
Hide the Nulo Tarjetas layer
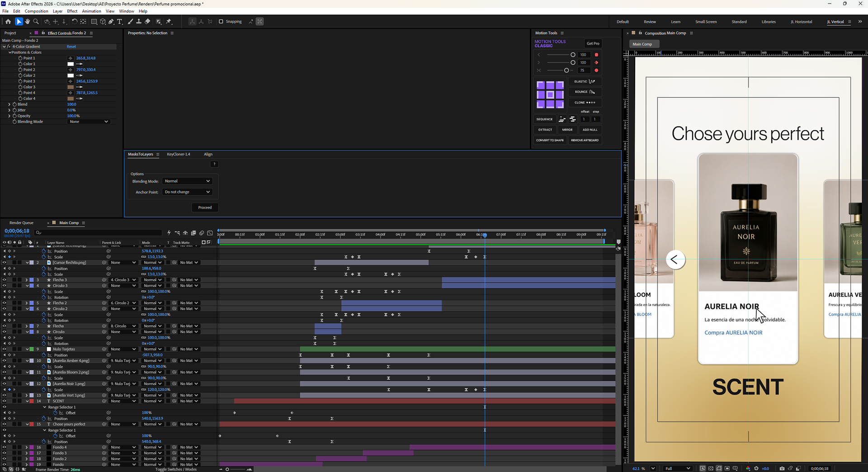coord(4,349)
